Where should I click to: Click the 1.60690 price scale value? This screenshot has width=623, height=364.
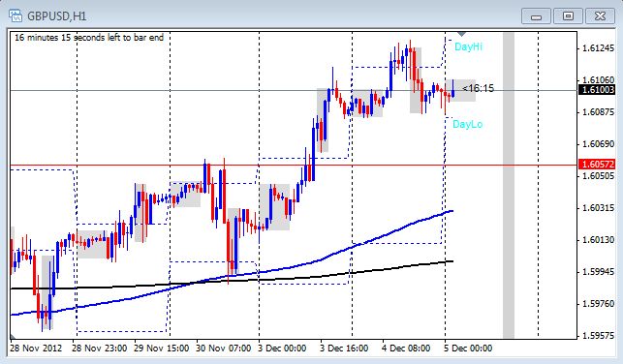(598, 143)
